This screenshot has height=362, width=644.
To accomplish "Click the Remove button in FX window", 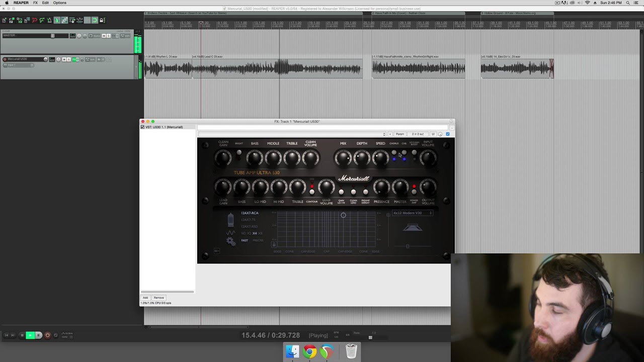I will [158, 298].
